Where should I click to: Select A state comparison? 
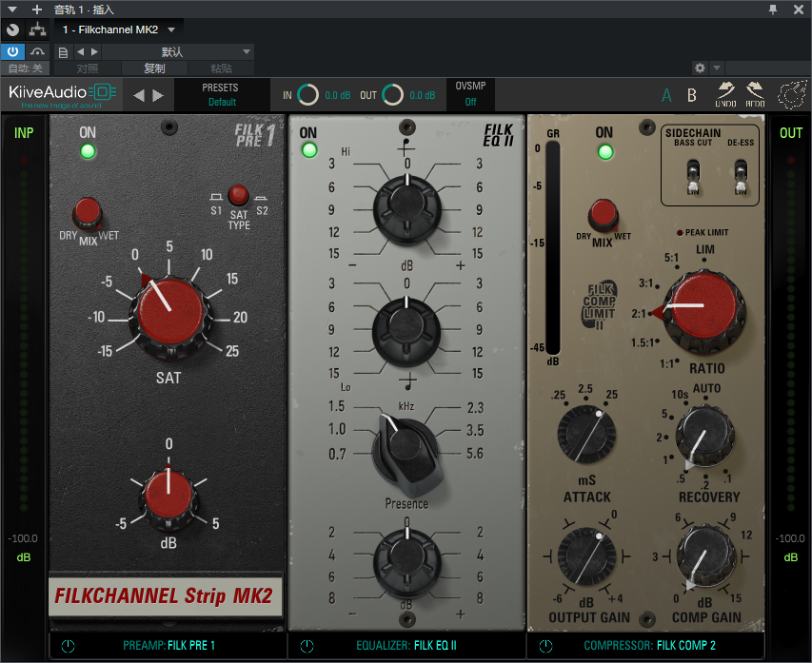point(666,95)
